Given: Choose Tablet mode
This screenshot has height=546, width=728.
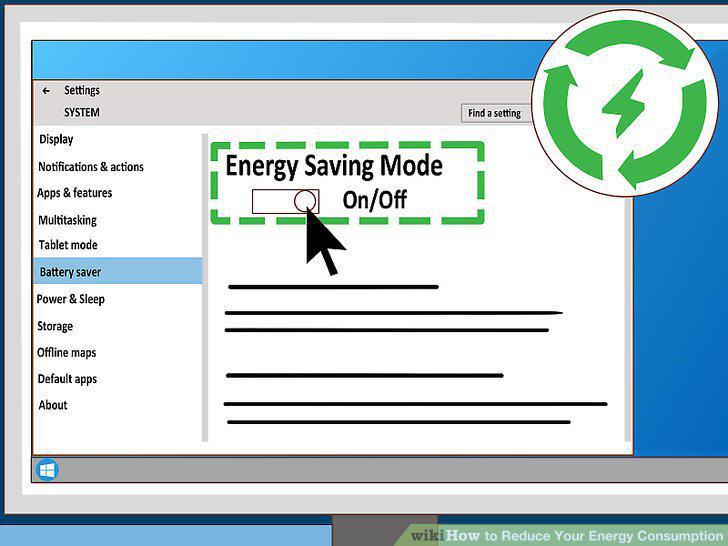Looking at the screenshot, I should (68, 245).
